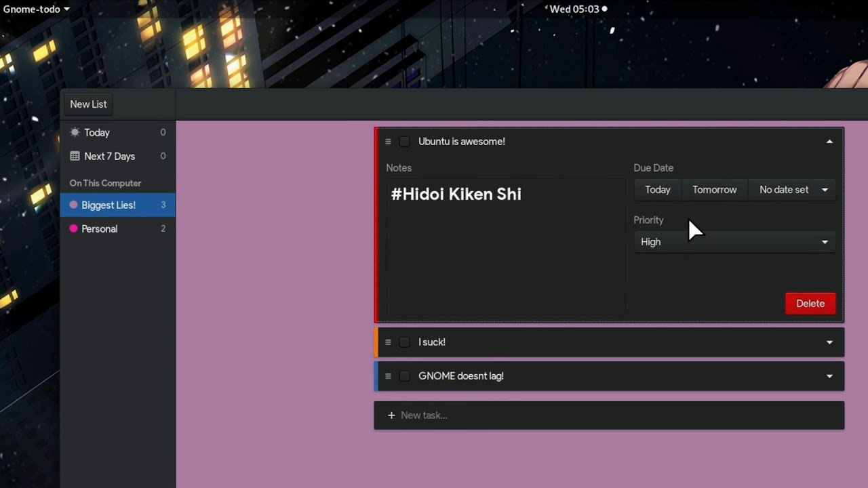Set due date to Today
This screenshot has height=488, width=868.
658,190
